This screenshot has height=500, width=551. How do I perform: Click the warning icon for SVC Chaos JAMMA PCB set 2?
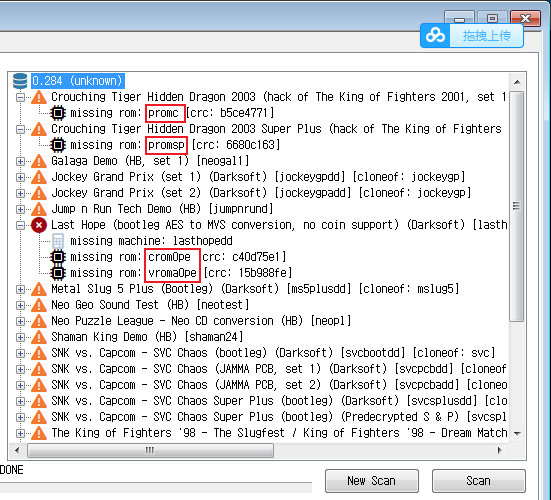(x=39, y=385)
